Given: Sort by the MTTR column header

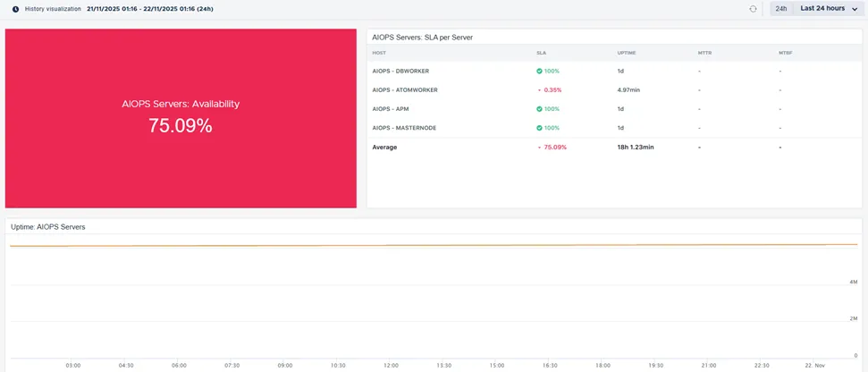Looking at the screenshot, I should point(704,53).
